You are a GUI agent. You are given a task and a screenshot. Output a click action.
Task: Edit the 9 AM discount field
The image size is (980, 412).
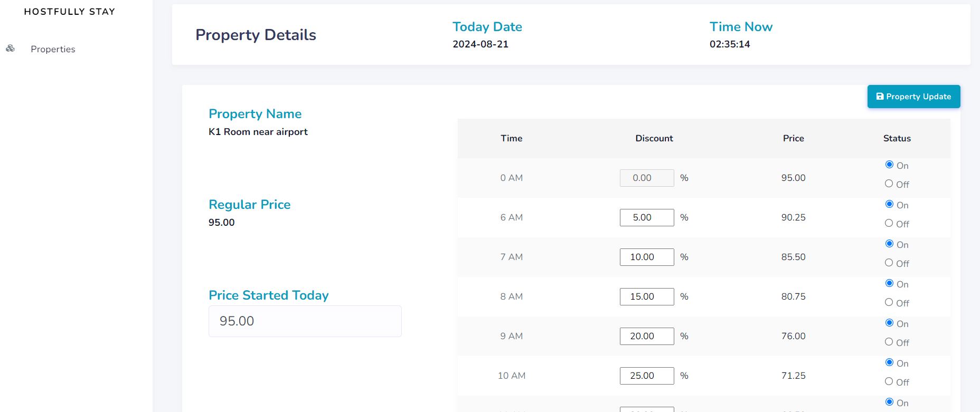tap(646, 336)
